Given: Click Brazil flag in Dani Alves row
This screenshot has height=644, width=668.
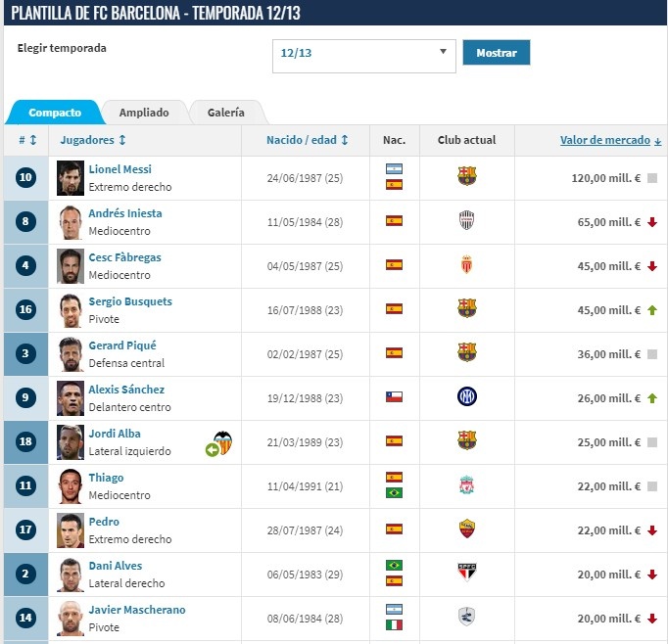Looking at the screenshot, I should coord(394,566).
